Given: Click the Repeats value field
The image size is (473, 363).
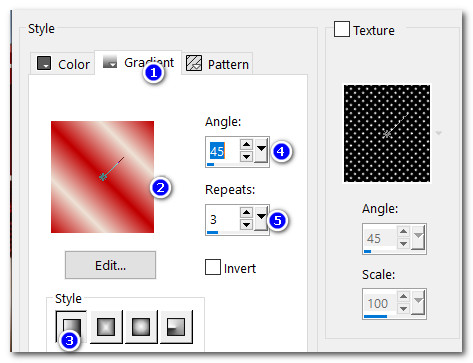Looking at the screenshot, I should click(222, 219).
